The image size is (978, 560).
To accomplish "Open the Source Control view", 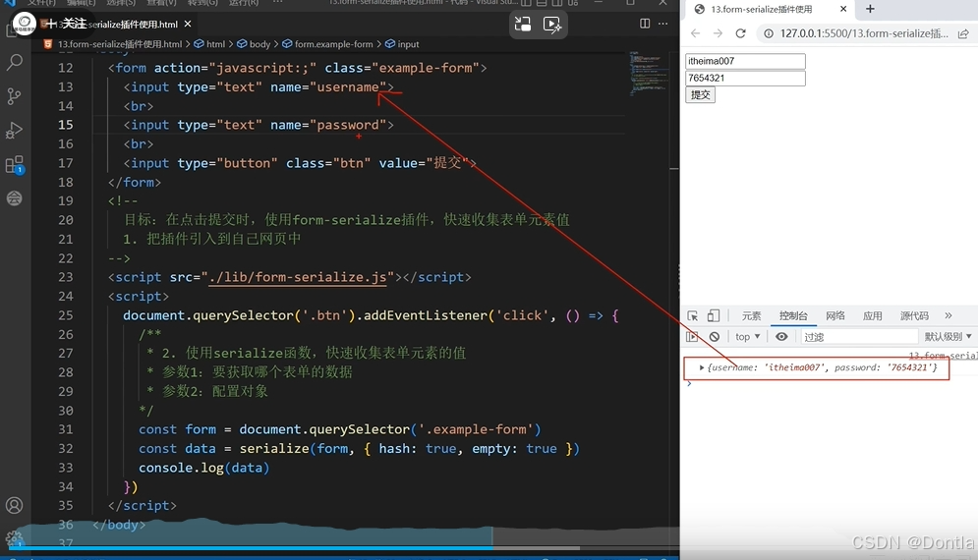I will (x=15, y=96).
